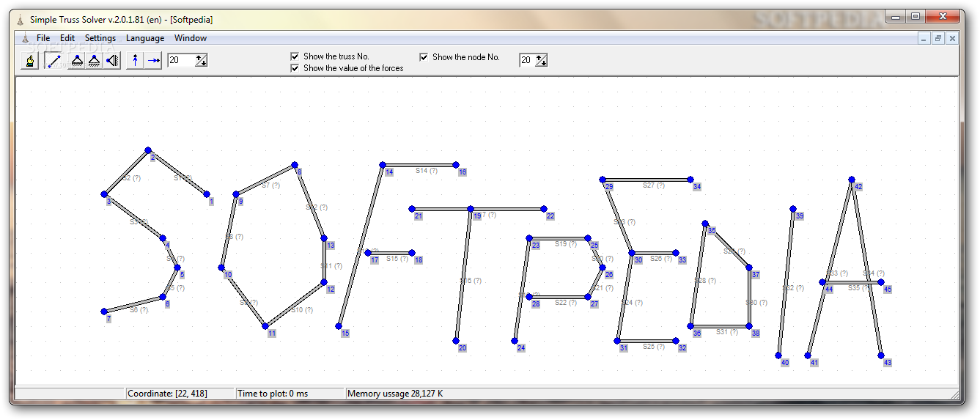Click truss label S31 (?)
980x420 pixels.
tap(726, 332)
